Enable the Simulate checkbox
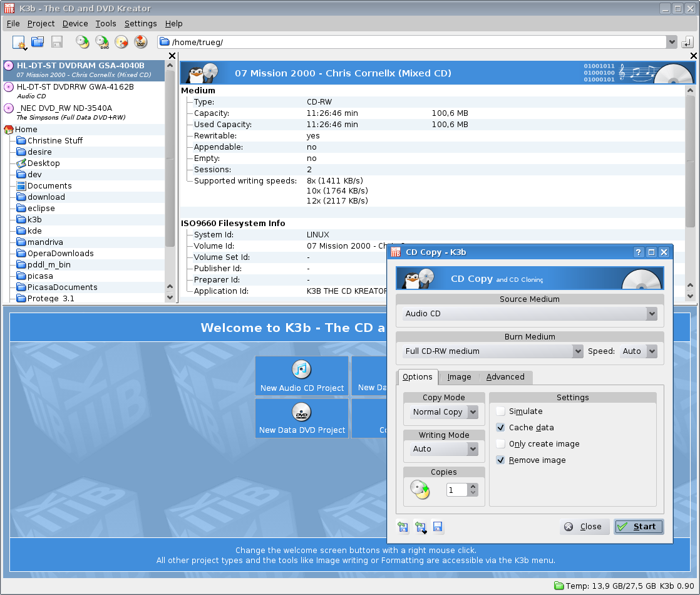Viewport: 700px width, 595px height. 501,411
